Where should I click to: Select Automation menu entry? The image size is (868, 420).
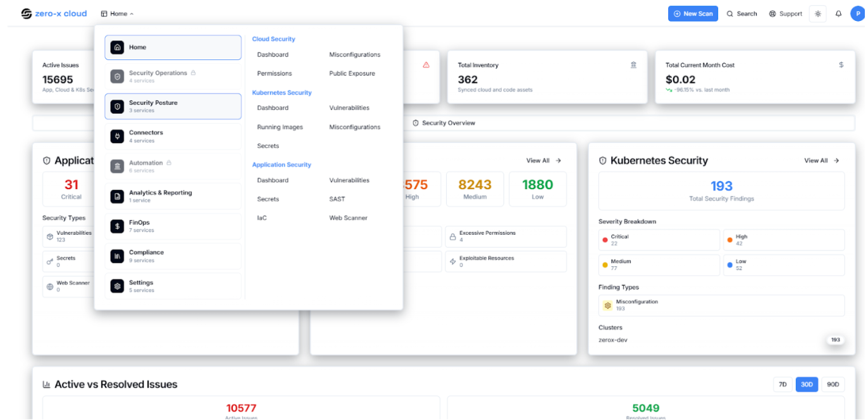click(x=173, y=166)
